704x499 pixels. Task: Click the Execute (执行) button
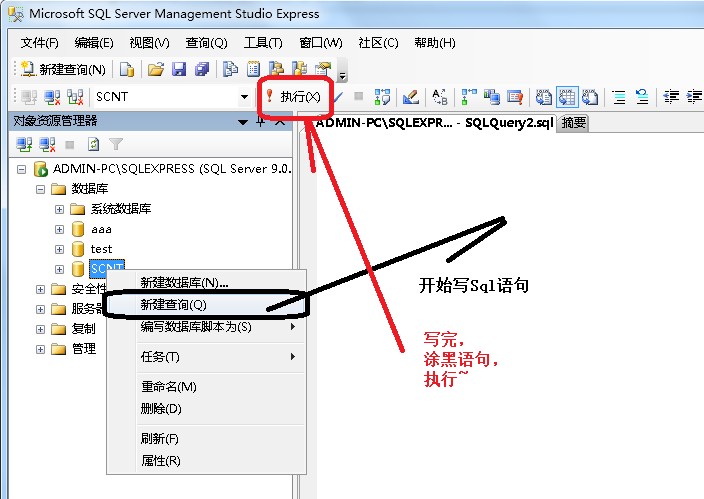294,96
